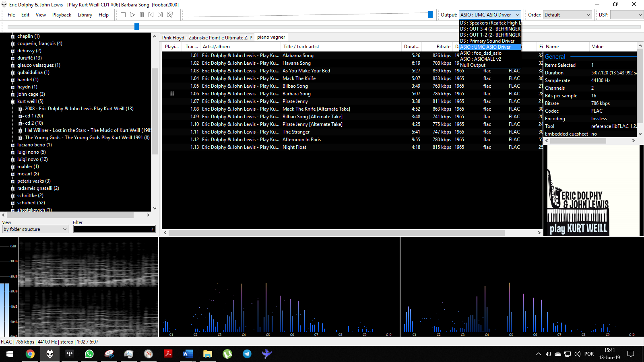Click the foobar2000 alien icon in the taskbar
This screenshot has height=362, width=644.
tap(50, 354)
